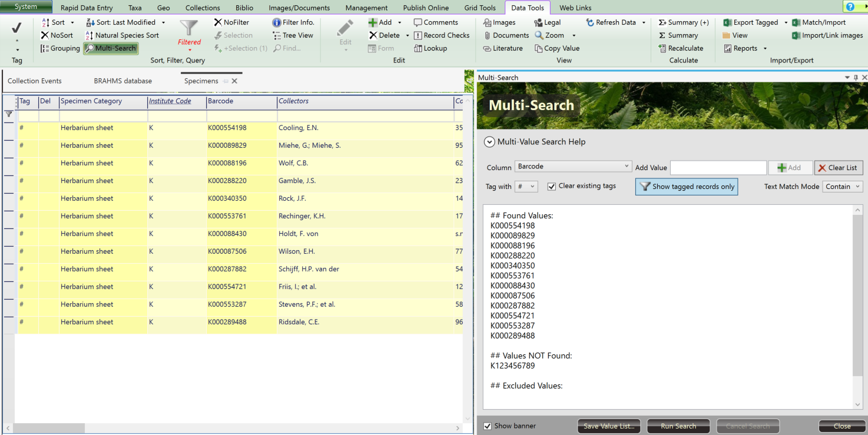This screenshot has height=435, width=868.
Task: Click the Add Value input field
Action: pyautogui.click(x=718, y=168)
